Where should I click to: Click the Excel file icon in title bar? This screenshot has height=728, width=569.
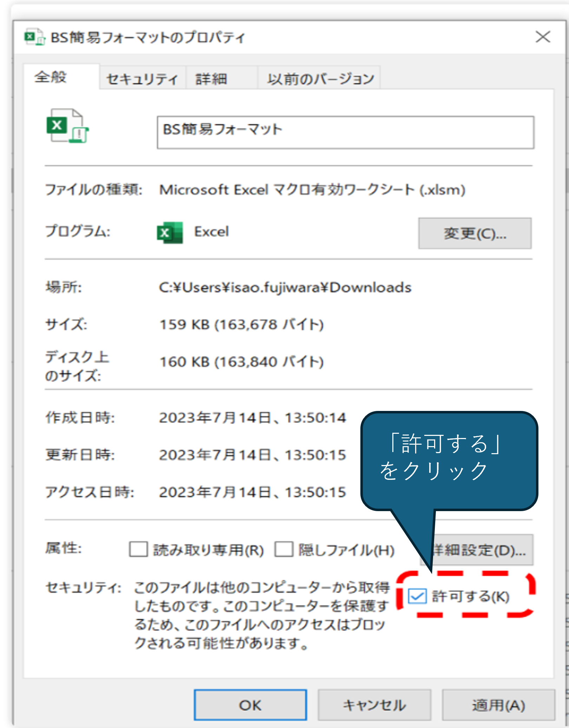point(34,37)
